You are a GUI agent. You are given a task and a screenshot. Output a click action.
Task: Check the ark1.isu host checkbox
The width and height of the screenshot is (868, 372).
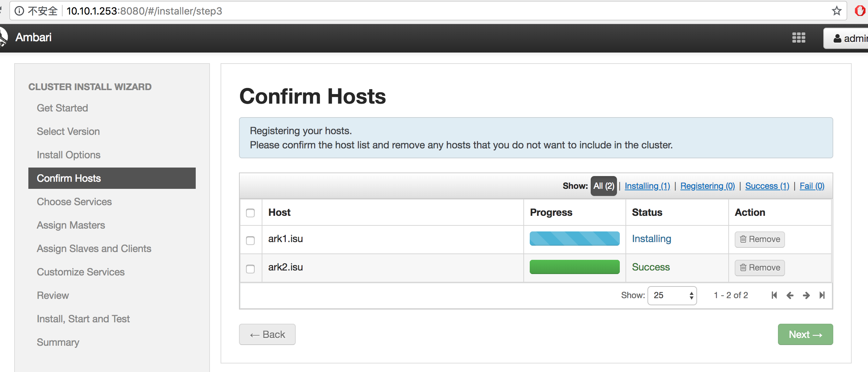(x=250, y=240)
